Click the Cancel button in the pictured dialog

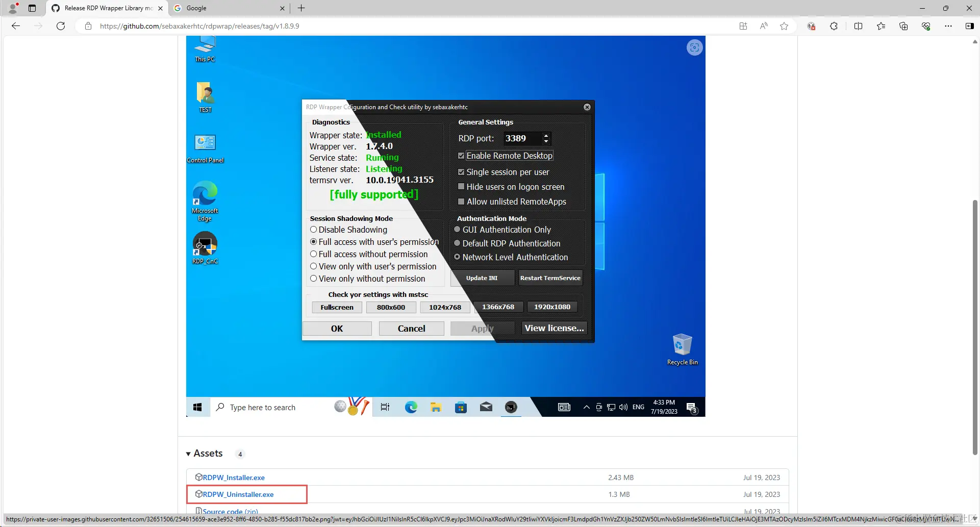pos(411,329)
